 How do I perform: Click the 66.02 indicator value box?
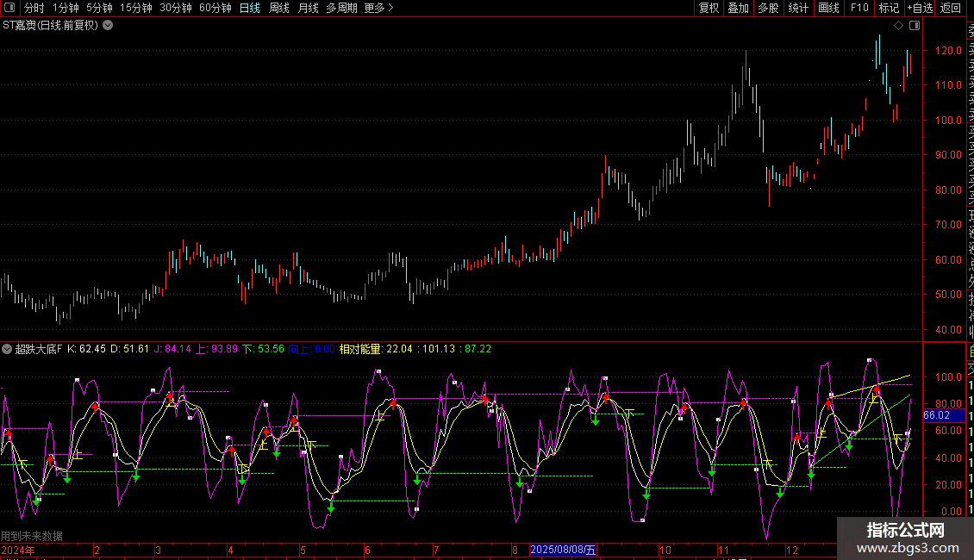coord(944,415)
